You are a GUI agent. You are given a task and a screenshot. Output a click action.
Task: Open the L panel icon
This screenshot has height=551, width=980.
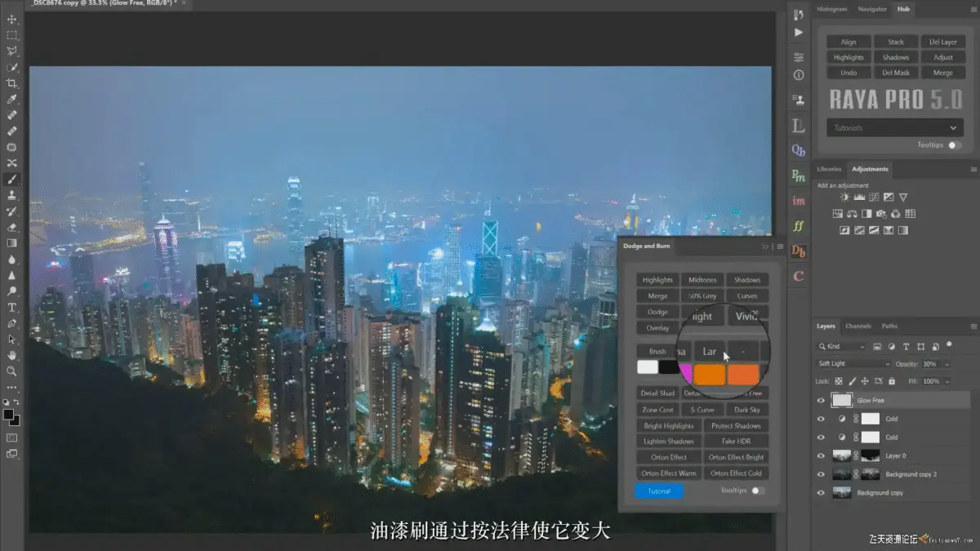pyautogui.click(x=799, y=125)
